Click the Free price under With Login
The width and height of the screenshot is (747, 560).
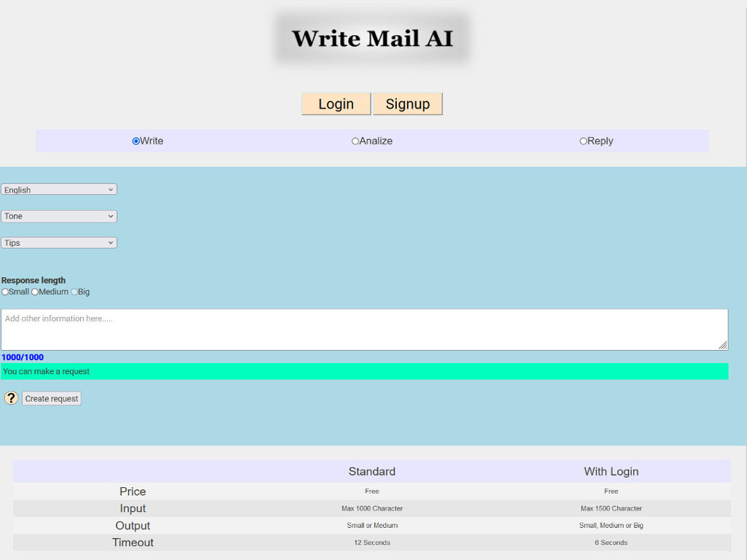(x=611, y=491)
